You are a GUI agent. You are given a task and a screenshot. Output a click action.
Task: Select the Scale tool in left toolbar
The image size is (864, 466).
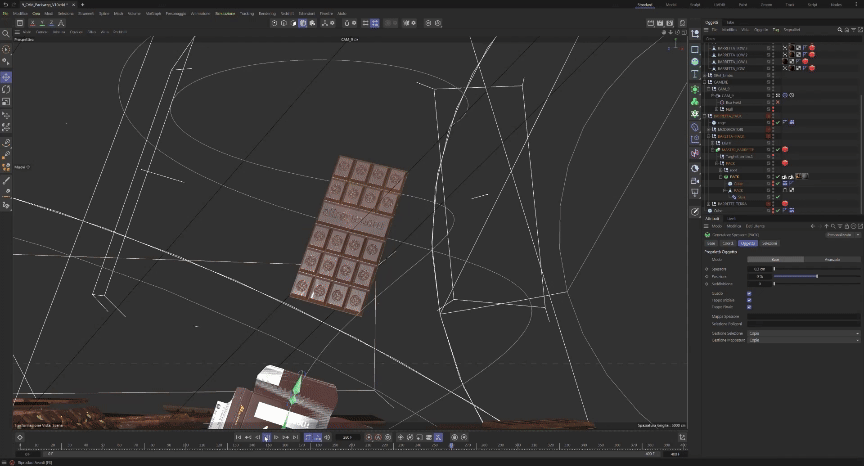[6, 102]
